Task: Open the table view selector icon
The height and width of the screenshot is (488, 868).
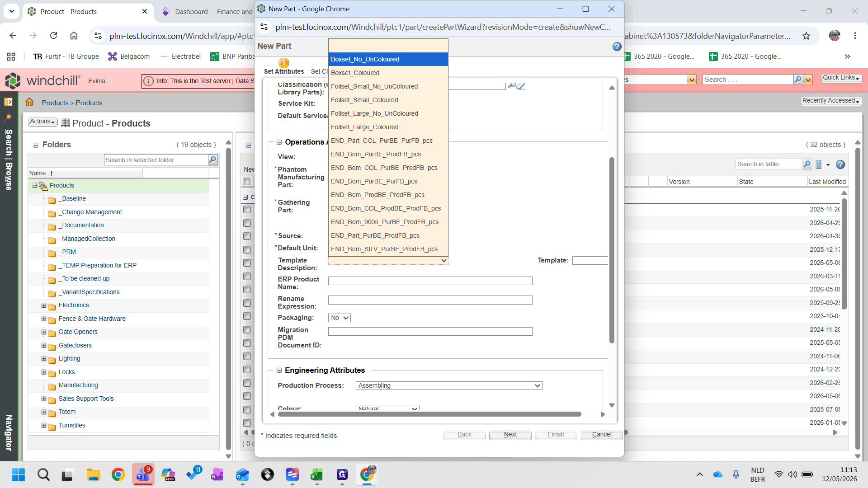Action: pyautogui.click(x=818, y=164)
